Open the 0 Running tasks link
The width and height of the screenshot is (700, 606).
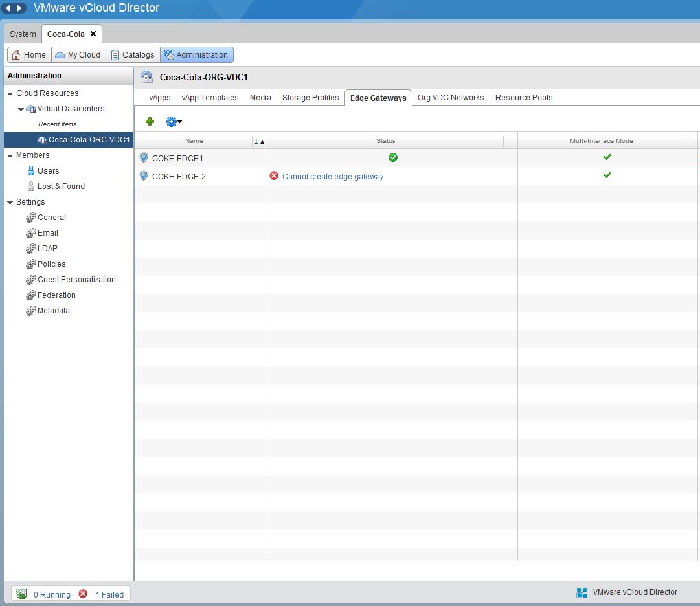pos(52,594)
